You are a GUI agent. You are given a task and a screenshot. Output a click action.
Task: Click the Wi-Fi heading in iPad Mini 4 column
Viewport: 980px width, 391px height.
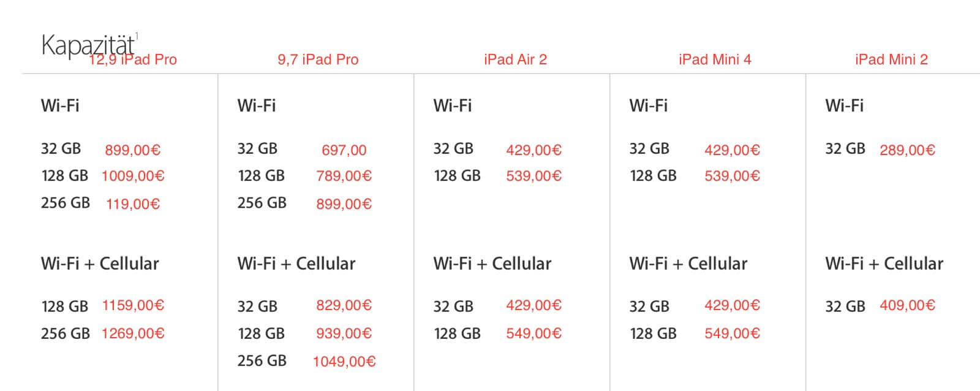click(x=648, y=105)
